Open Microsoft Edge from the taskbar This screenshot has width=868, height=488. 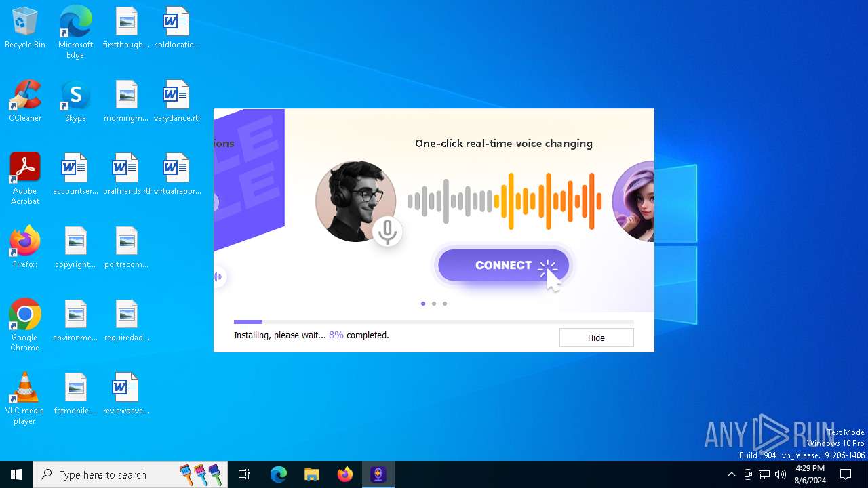coord(279,474)
